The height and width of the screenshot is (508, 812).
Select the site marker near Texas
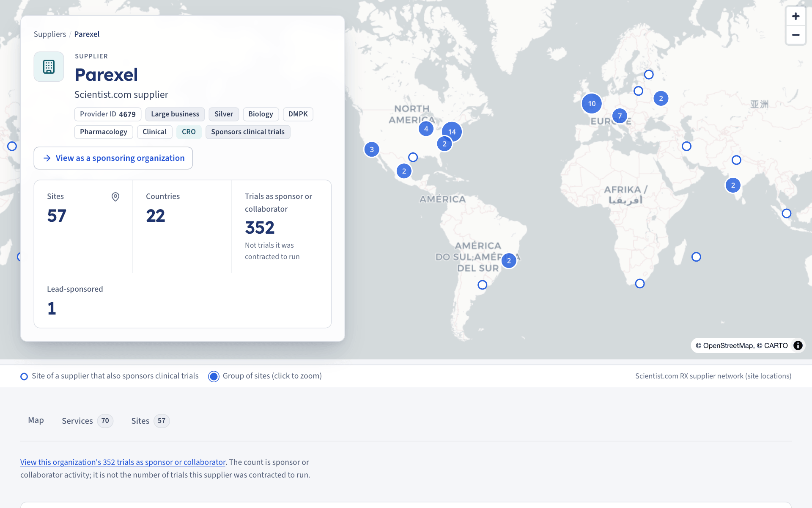[413, 157]
